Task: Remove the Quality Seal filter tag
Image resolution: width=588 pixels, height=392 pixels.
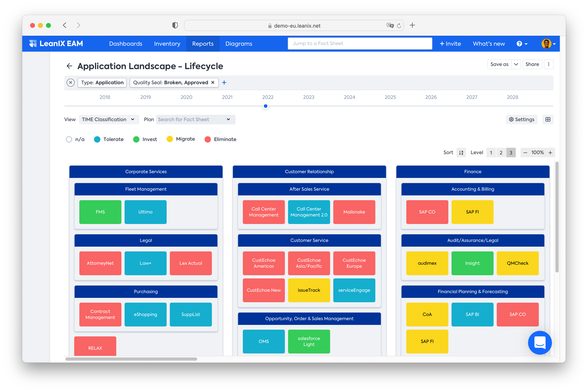Action: coord(213,82)
